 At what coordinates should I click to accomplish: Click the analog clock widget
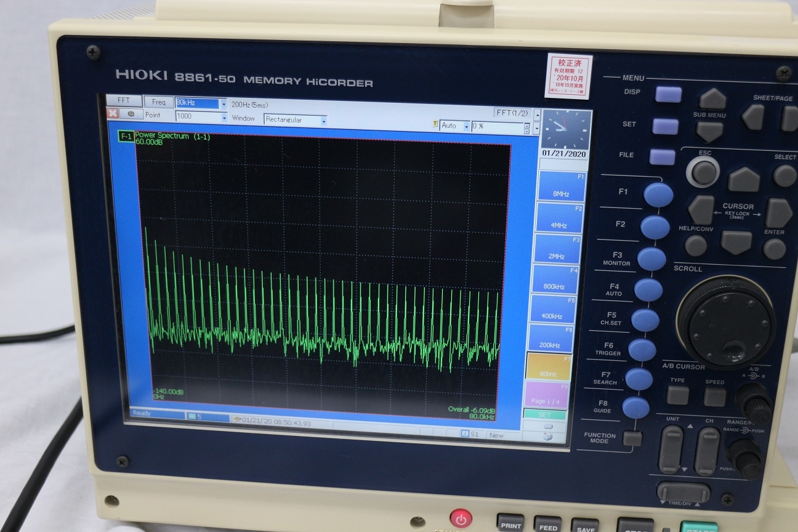point(564,129)
